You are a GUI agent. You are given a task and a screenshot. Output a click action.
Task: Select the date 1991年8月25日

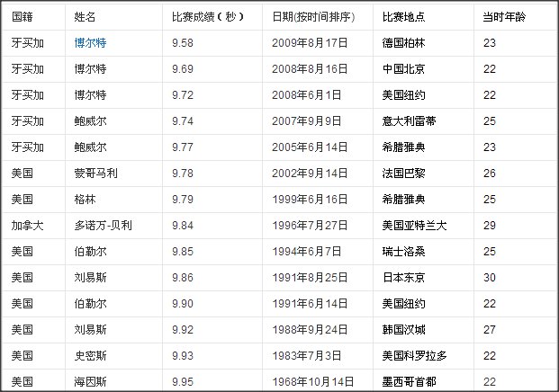coord(310,278)
